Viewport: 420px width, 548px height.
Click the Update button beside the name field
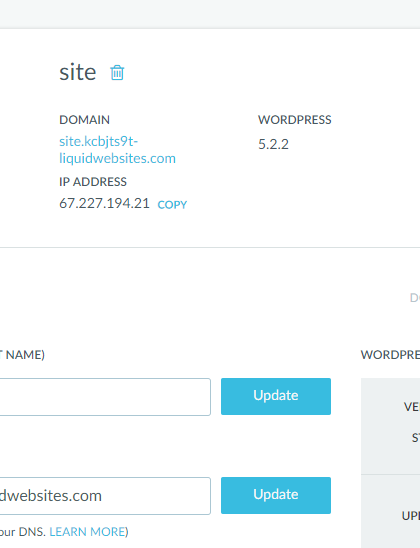pyautogui.click(x=276, y=396)
